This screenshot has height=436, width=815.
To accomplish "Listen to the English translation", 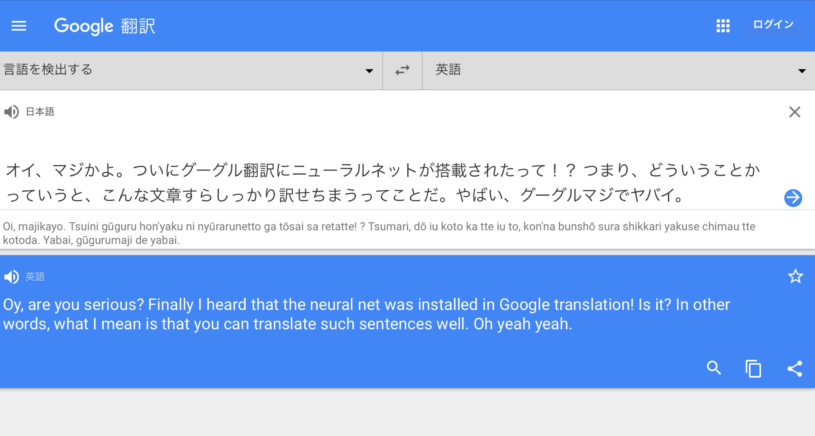I will [11, 277].
